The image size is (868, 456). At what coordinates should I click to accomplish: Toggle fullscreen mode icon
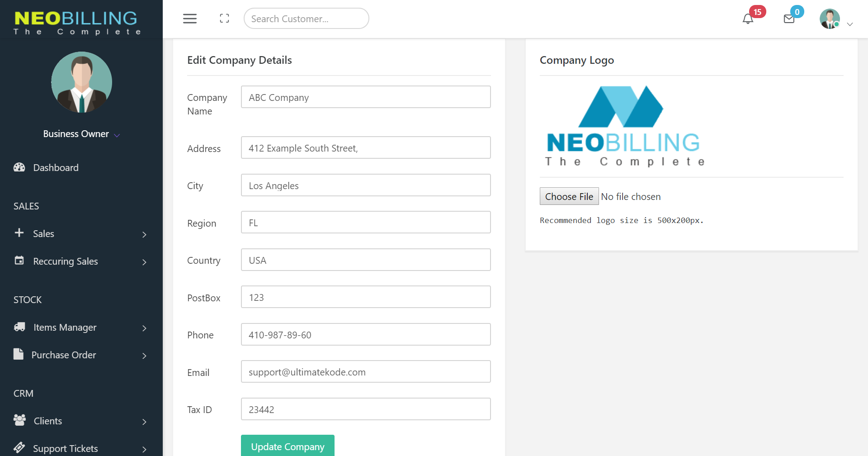pyautogui.click(x=224, y=19)
